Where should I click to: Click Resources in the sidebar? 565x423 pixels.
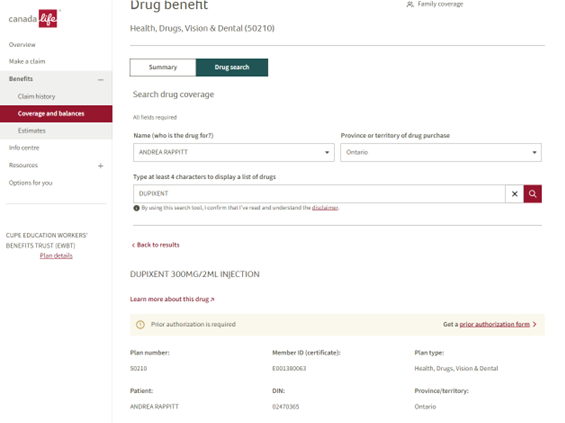click(23, 165)
